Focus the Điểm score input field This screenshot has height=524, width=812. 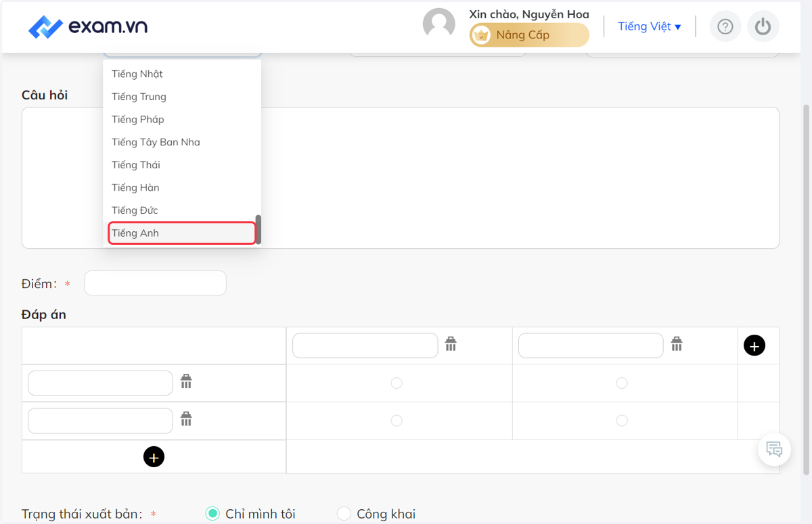[x=155, y=283]
